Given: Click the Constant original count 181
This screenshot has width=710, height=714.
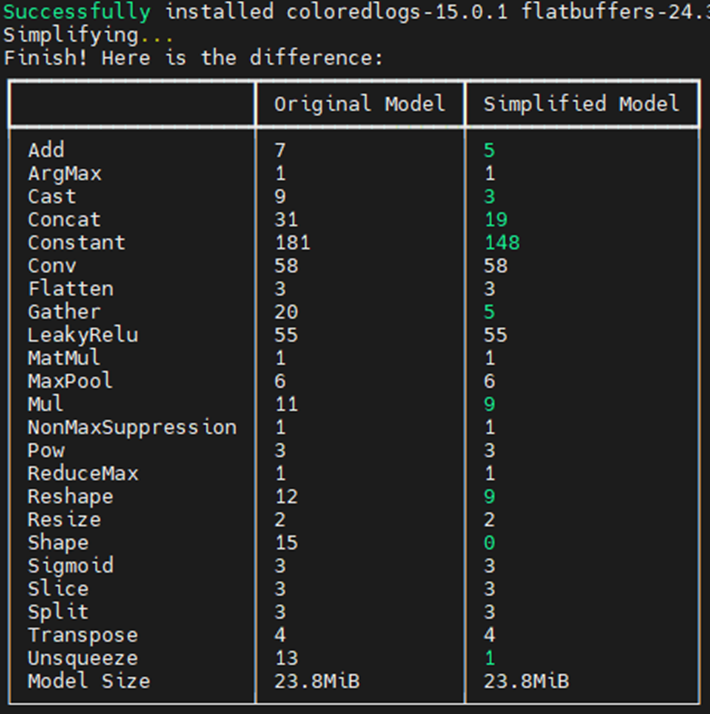Looking at the screenshot, I should (x=292, y=243).
